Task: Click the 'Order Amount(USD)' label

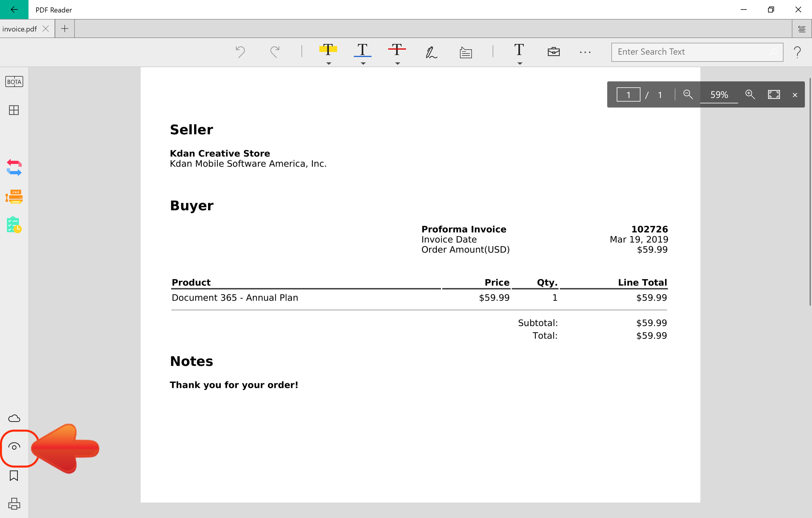Action: 466,250
